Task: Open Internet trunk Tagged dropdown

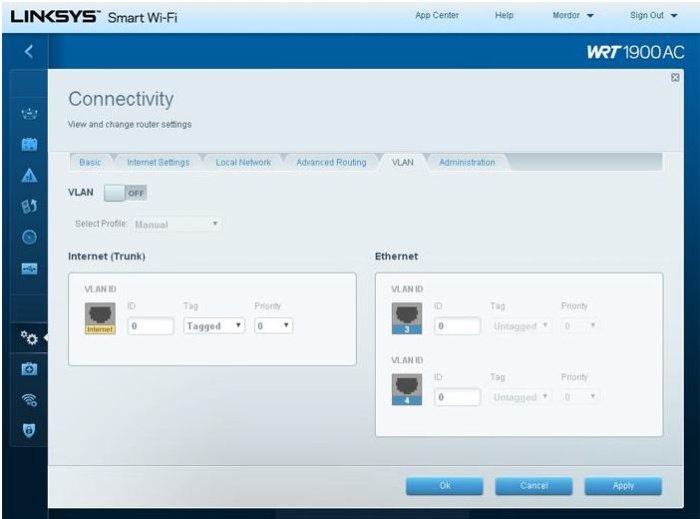Action: 214,326
